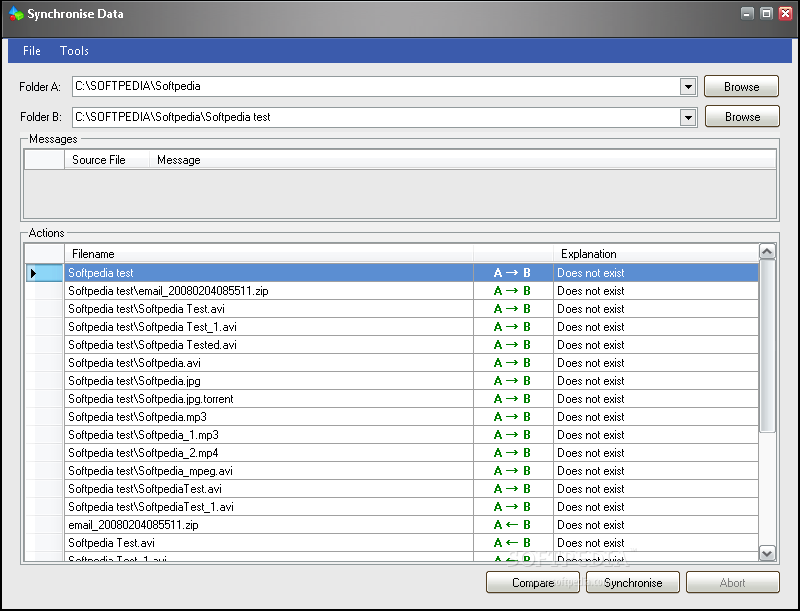Viewport: 800px width, 611px height.
Task: Open the File menu
Action: click(x=32, y=50)
